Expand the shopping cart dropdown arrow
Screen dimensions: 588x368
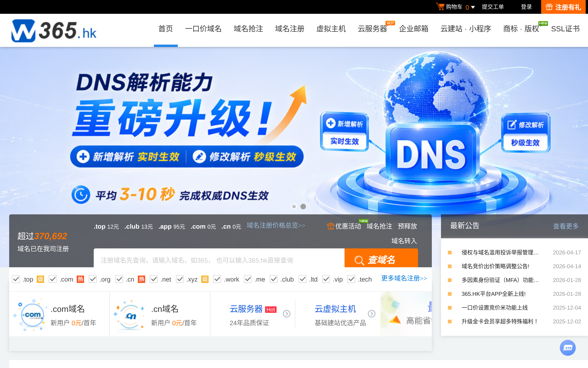(x=473, y=7)
